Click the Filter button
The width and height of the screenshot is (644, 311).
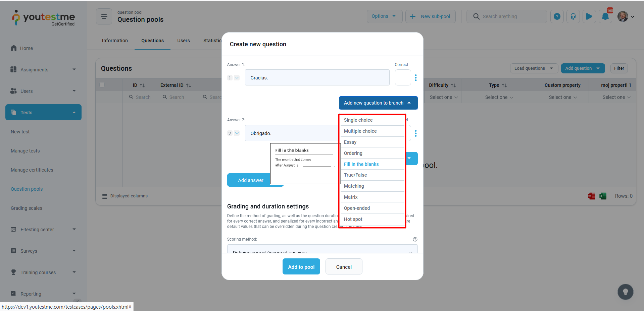point(619,68)
